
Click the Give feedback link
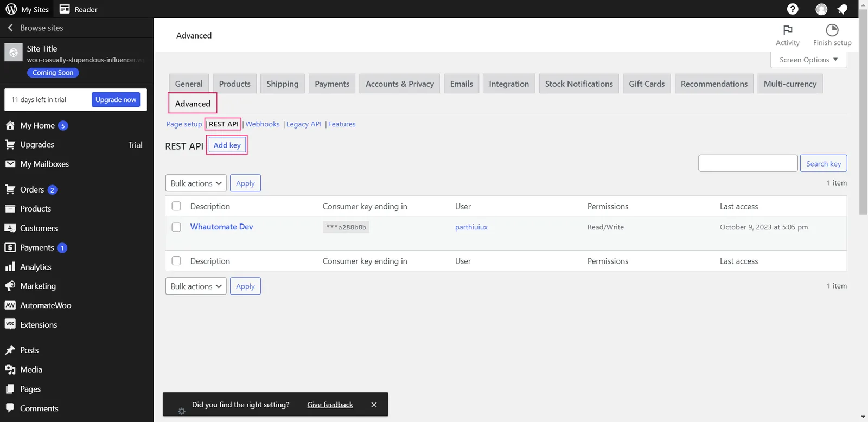click(x=330, y=405)
